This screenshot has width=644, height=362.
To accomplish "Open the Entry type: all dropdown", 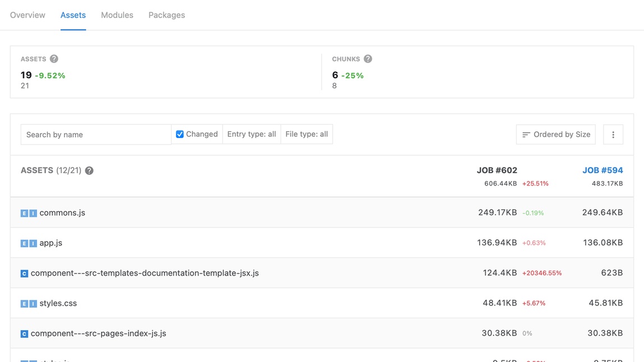I will (x=251, y=134).
